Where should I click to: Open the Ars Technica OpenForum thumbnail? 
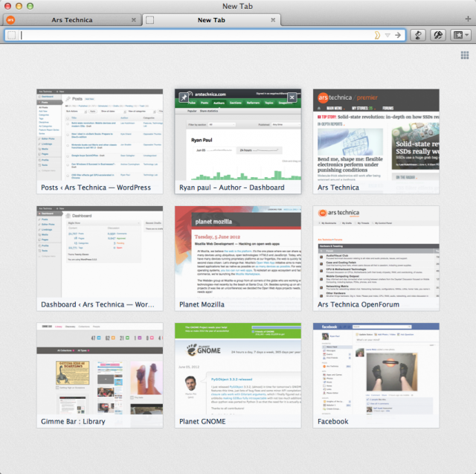click(376, 258)
